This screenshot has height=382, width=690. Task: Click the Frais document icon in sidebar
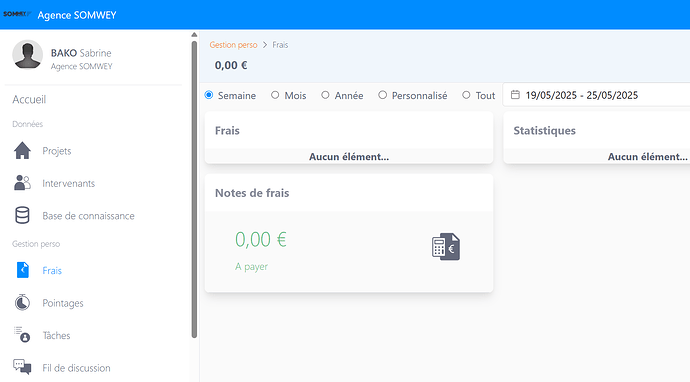pyautogui.click(x=22, y=270)
